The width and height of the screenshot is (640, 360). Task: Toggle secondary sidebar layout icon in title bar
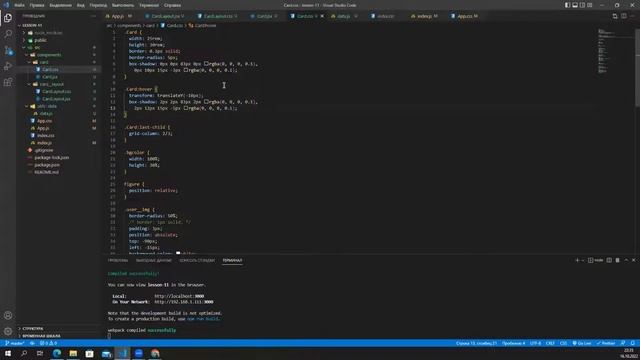(x=582, y=5)
